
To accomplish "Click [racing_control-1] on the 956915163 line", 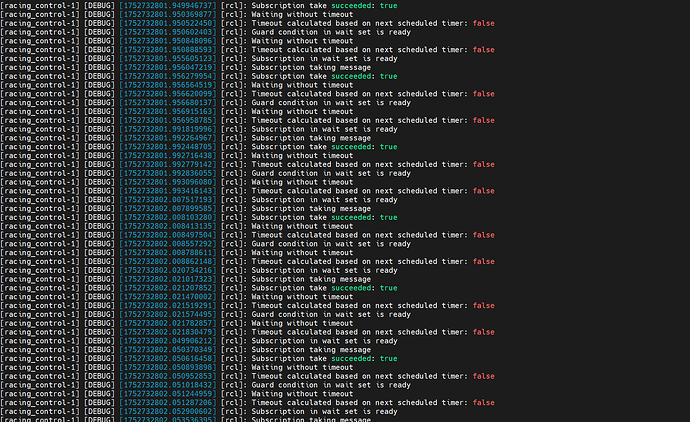I will point(40,111).
